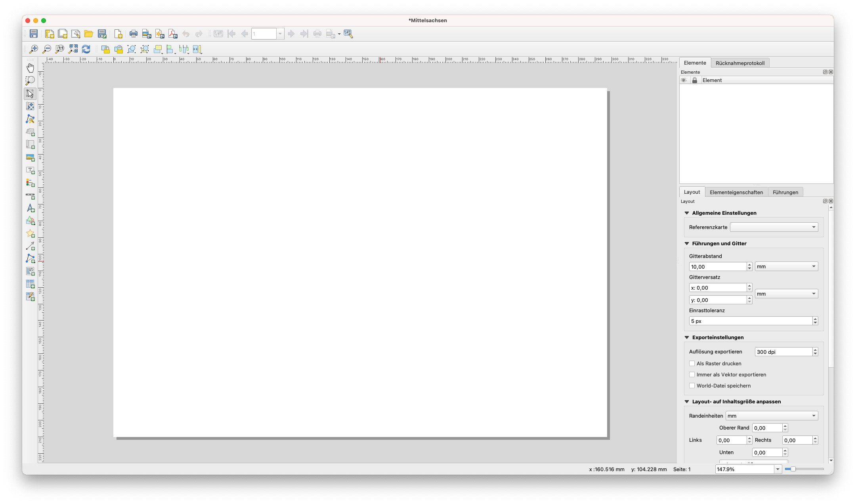
Task: Collapse Allgemeine Einstellungen section
Action: click(x=687, y=213)
